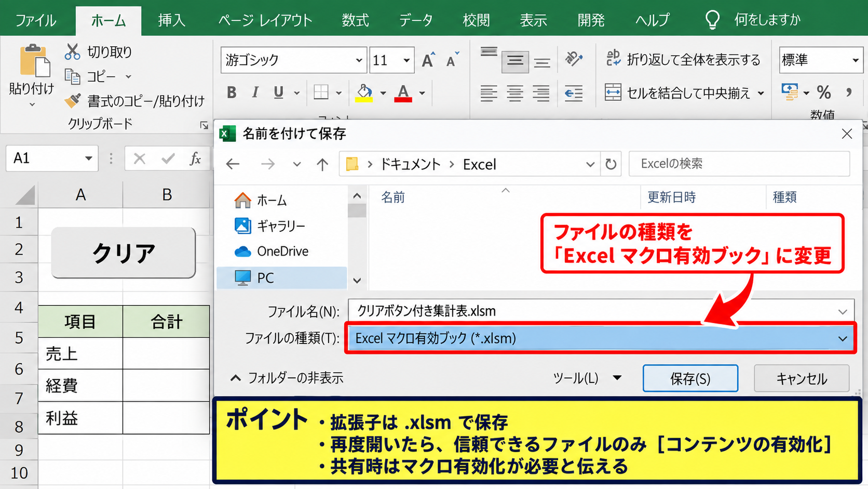868x489 pixels.
Task: Select OneDrive in the navigation pane
Action: (282, 252)
